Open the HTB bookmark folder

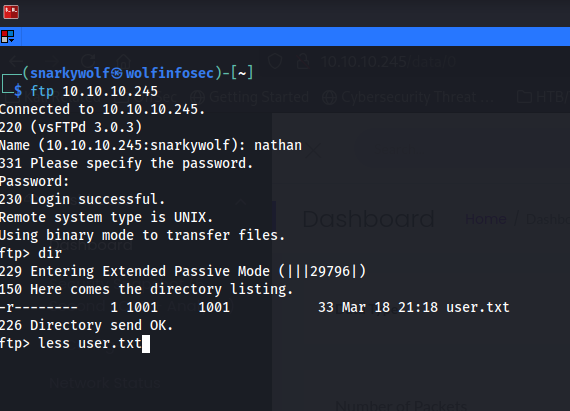point(543,97)
